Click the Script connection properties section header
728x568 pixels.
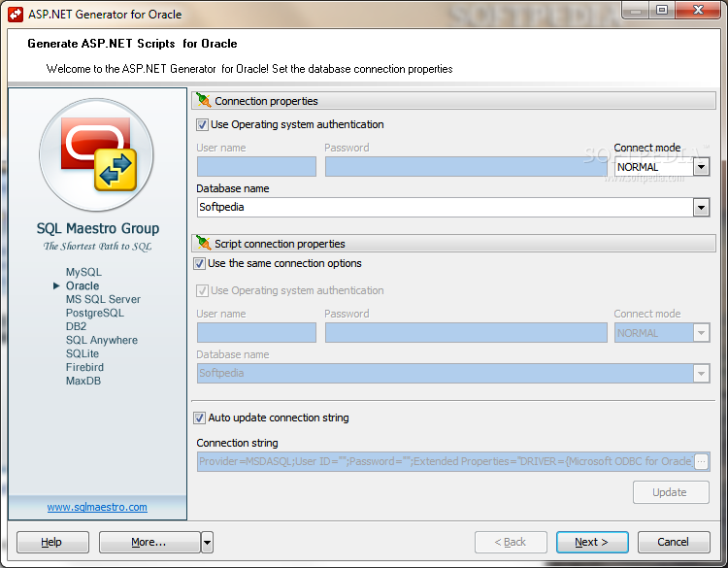point(453,244)
